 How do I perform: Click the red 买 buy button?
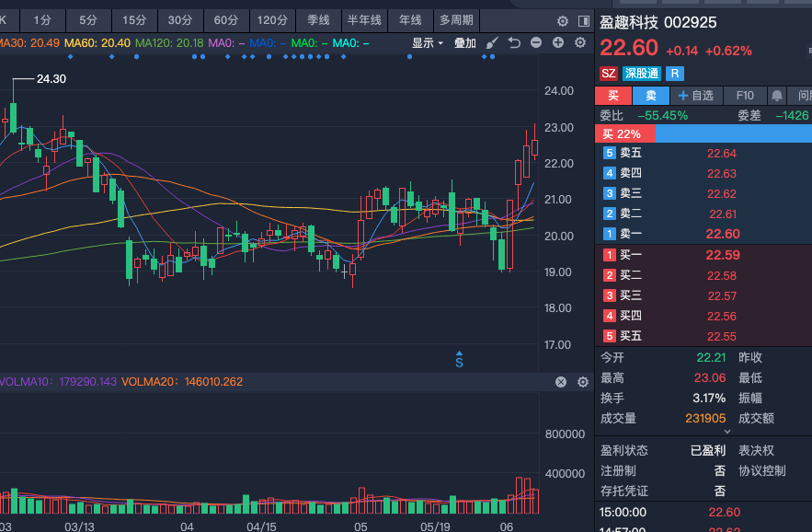pyautogui.click(x=613, y=96)
